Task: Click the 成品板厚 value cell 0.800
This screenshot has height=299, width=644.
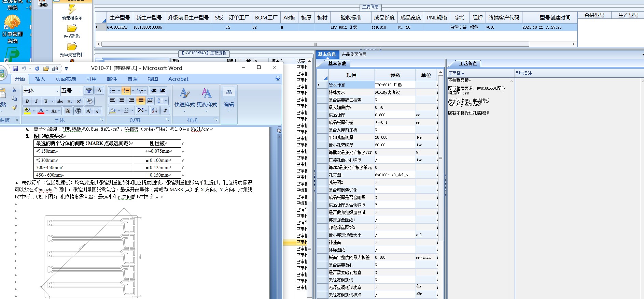Action: point(395,115)
